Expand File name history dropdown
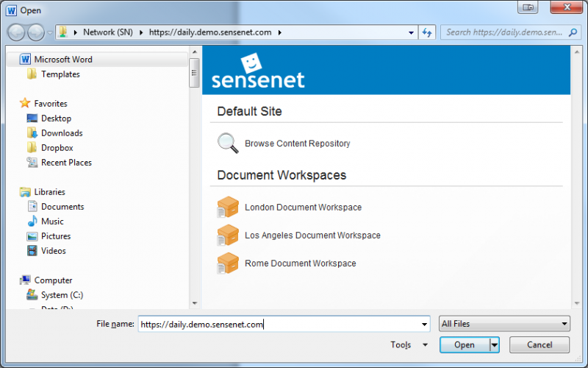 (x=424, y=324)
